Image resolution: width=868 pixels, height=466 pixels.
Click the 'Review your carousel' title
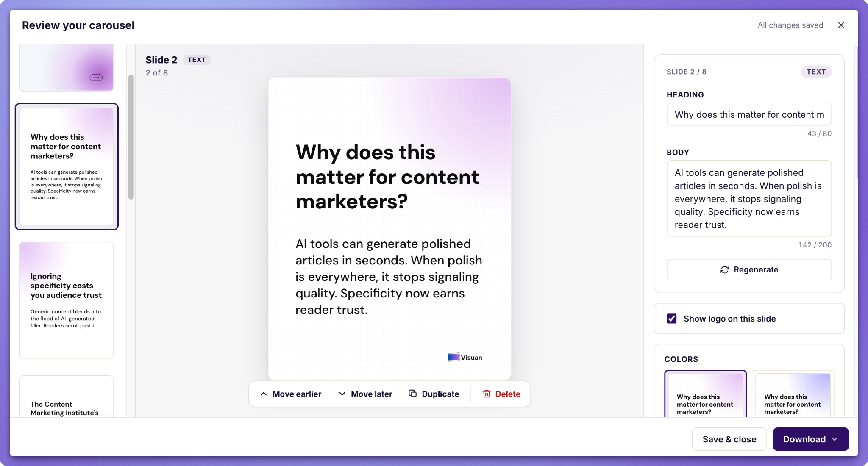78,25
